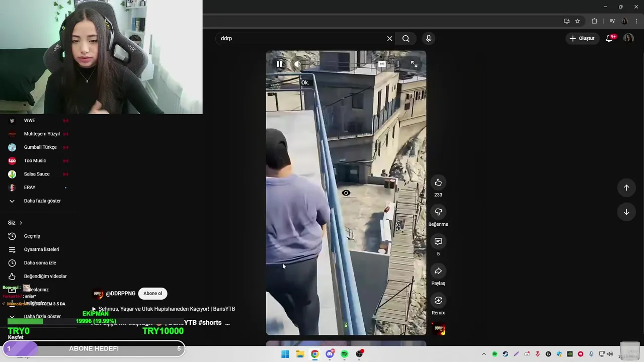Image resolution: width=644 pixels, height=362 pixels.
Task: Remix this Short
Action: tap(438, 301)
